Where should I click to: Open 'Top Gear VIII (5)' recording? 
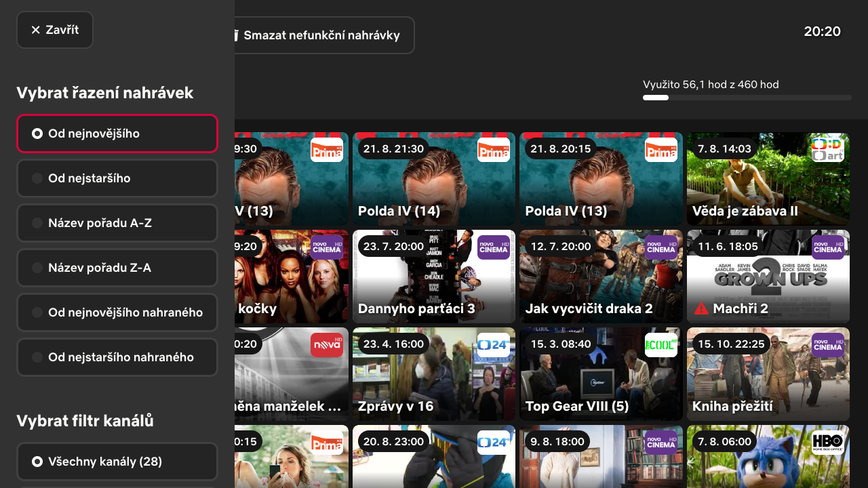coord(601,373)
